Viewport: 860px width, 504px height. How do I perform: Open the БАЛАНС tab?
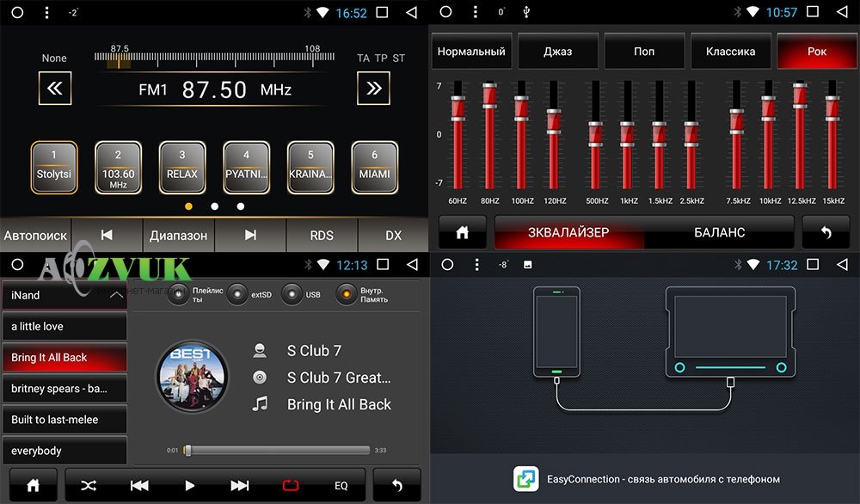pos(719,232)
